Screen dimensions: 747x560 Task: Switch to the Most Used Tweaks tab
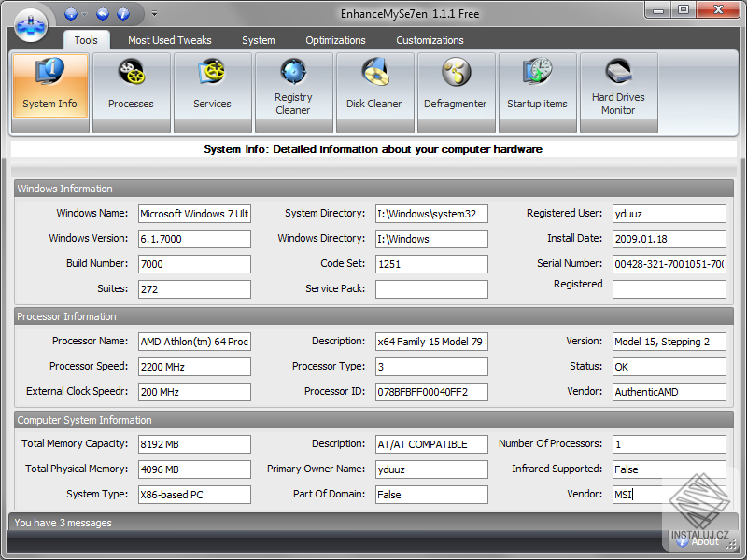tap(169, 40)
